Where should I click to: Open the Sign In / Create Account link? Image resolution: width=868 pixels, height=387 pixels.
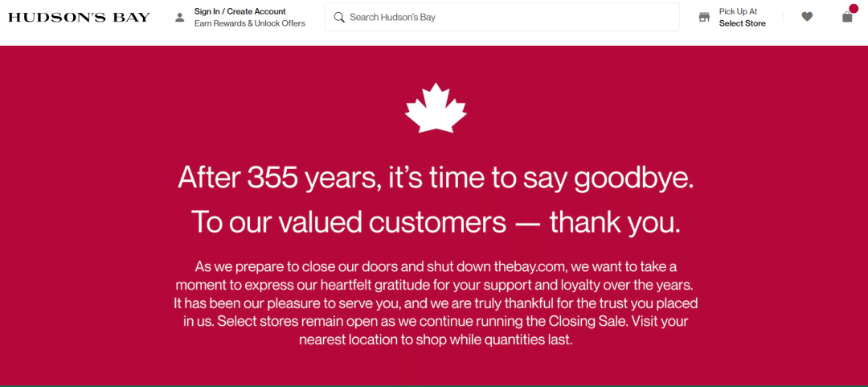point(240,11)
